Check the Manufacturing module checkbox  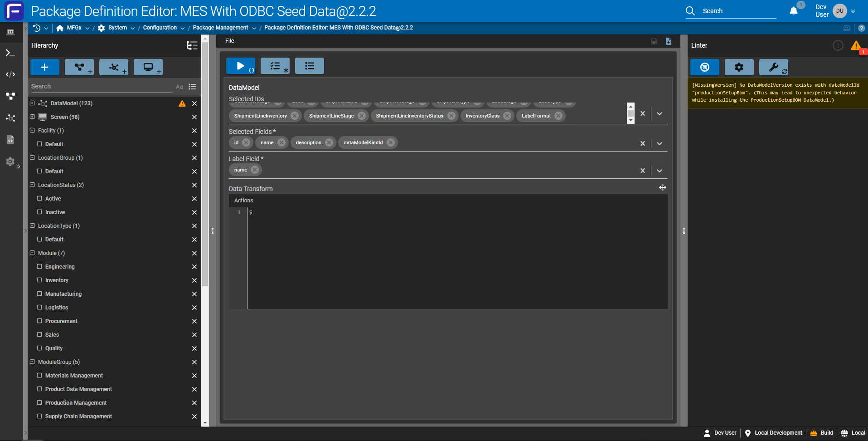pos(39,294)
